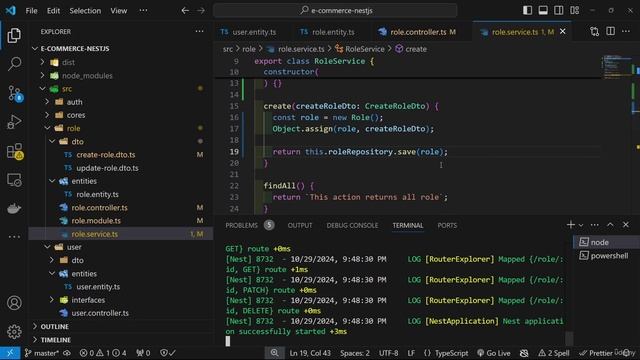The width and height of the screenshot is (640, 360).
Task: Open terminal panel more actions ellipsis
Action: (x=595, y=225)
